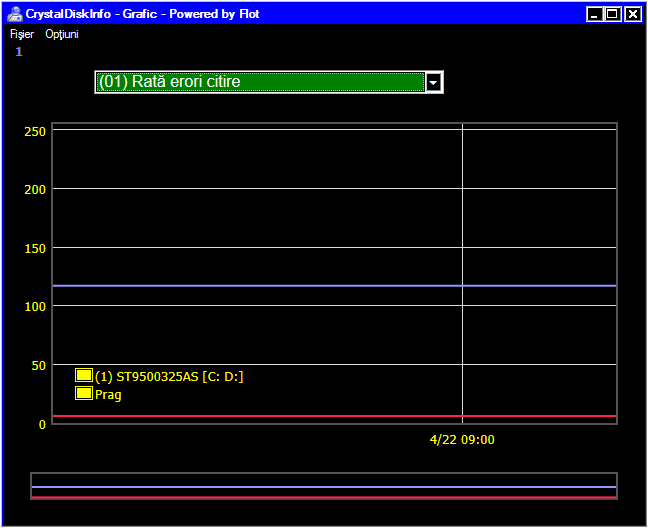This screenshot has width=648, height=528.
Task: Click the overview range strip below the chart
Action: tap(324, 486)
